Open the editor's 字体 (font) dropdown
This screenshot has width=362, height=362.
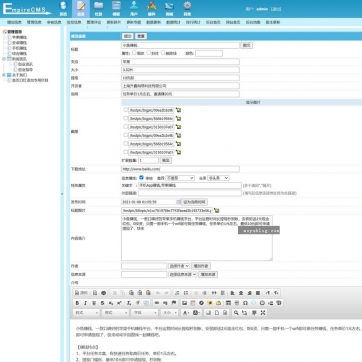point(145,313)
